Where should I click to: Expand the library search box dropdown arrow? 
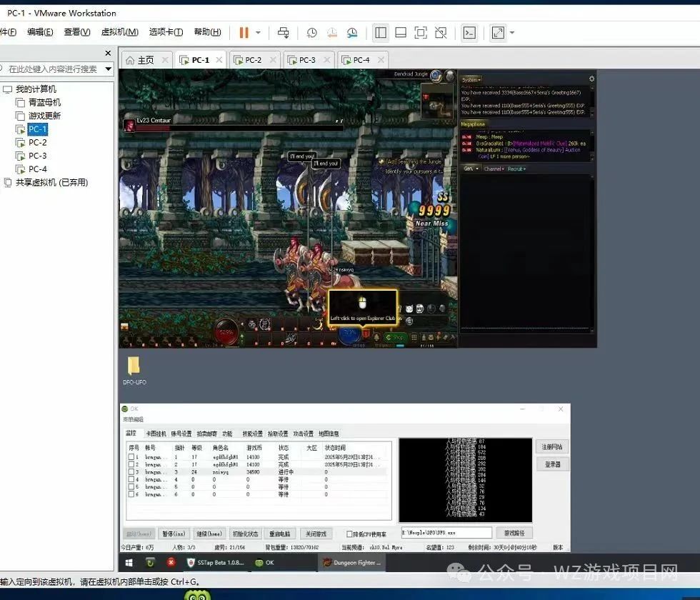(109, 69)
